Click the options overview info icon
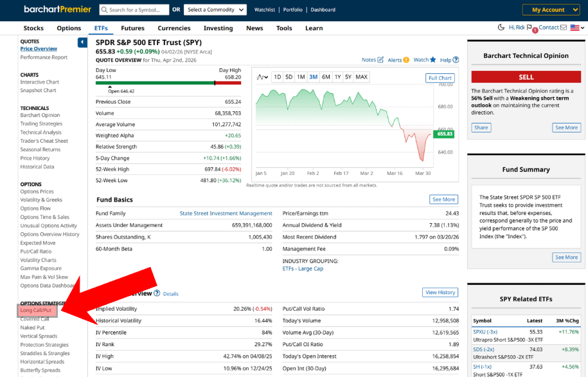Screen dimensions: 588x377 (157, 293)
